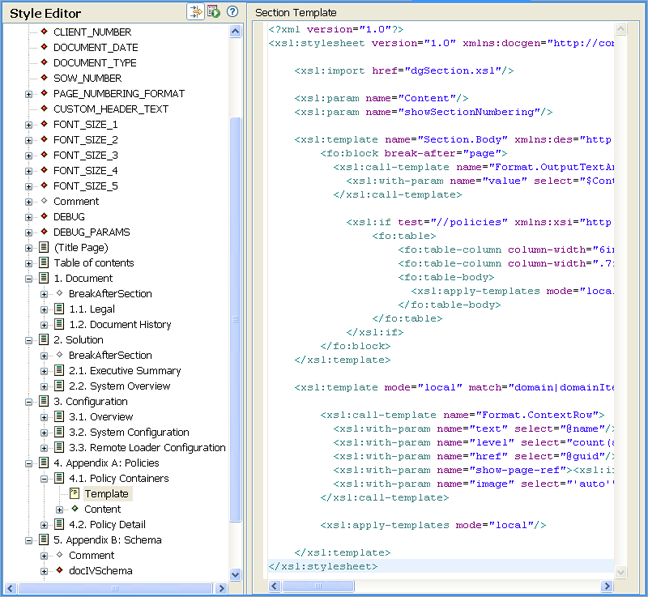Select the 2.2. System Overview item
Screen dimensions: 648x597
[119, 386]
